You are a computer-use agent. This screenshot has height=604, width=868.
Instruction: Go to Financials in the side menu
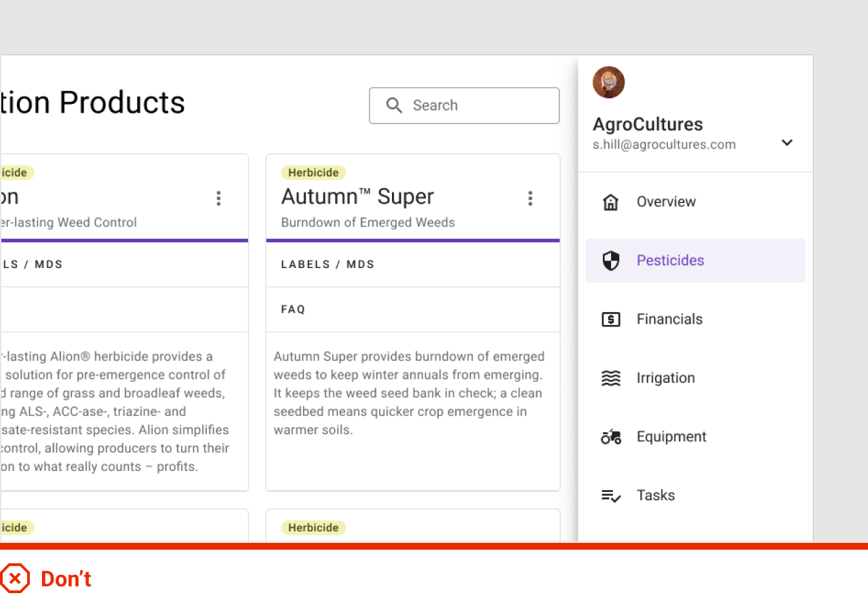(669, 320)
